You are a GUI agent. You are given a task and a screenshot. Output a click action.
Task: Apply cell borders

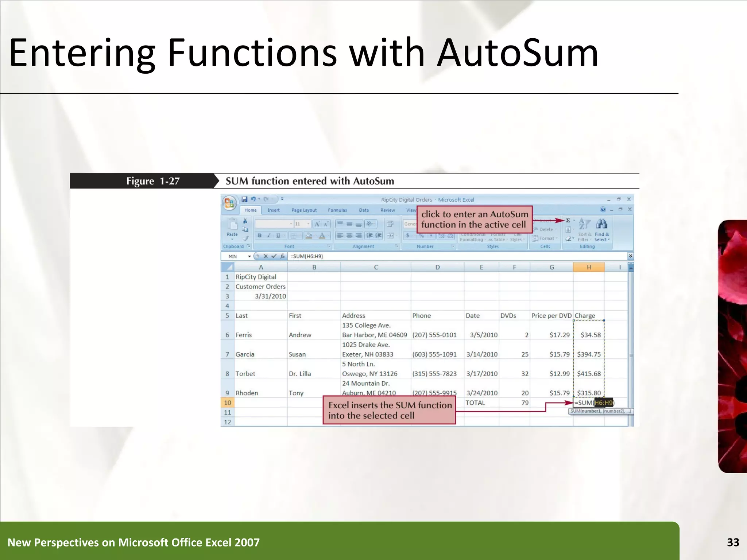click(x=294, y=236)
